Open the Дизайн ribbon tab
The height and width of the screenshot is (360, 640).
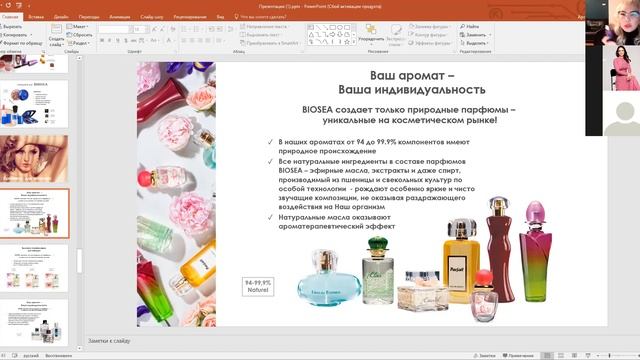(x=61, y=17)
